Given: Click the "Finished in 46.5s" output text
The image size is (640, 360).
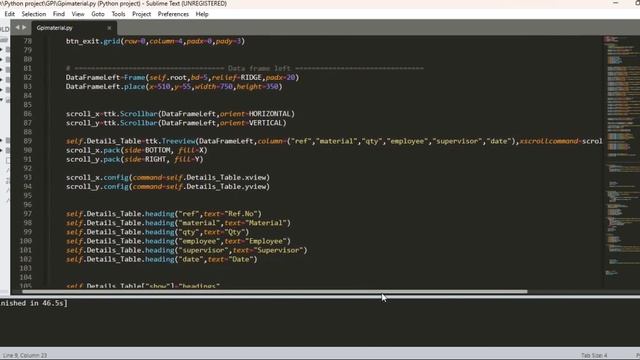Looking at the screenshot, I should click(34, 303).
